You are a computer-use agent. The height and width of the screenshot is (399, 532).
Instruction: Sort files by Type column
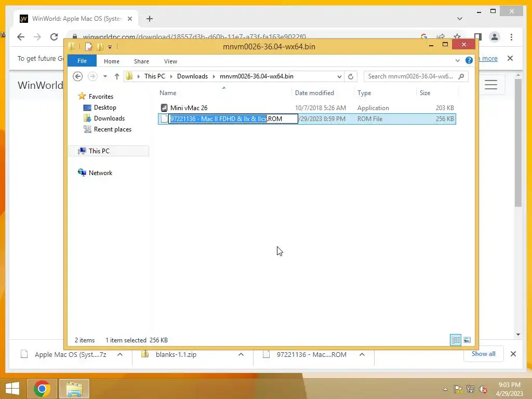coord(385,92)
